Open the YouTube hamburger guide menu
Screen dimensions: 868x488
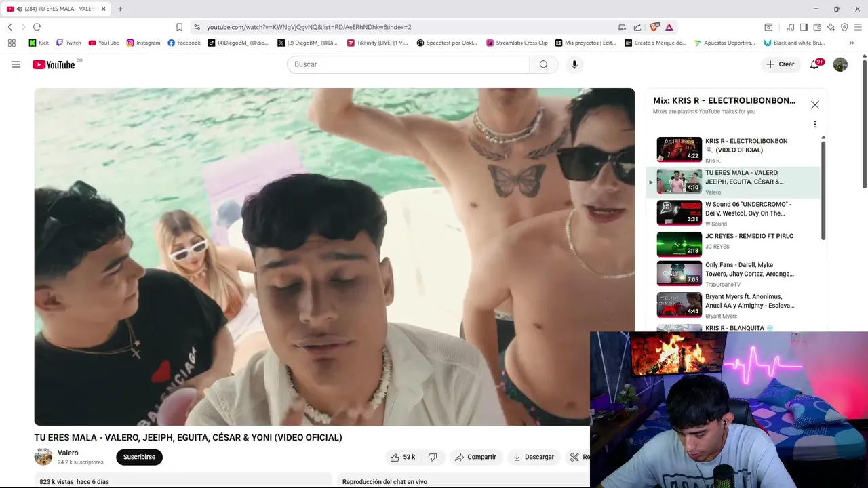click(x=16, y=64)
